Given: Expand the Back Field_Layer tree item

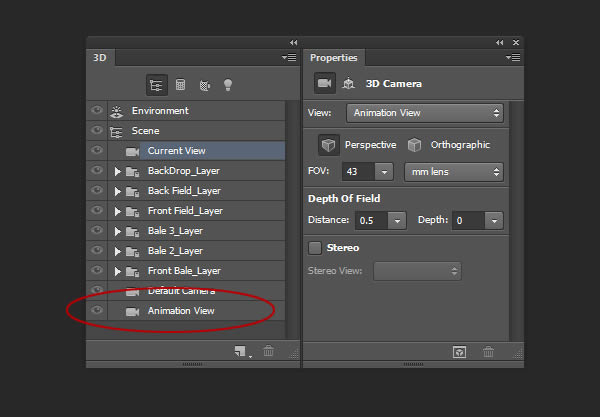Looking at the screenshot, I should (x=117, y=191).
